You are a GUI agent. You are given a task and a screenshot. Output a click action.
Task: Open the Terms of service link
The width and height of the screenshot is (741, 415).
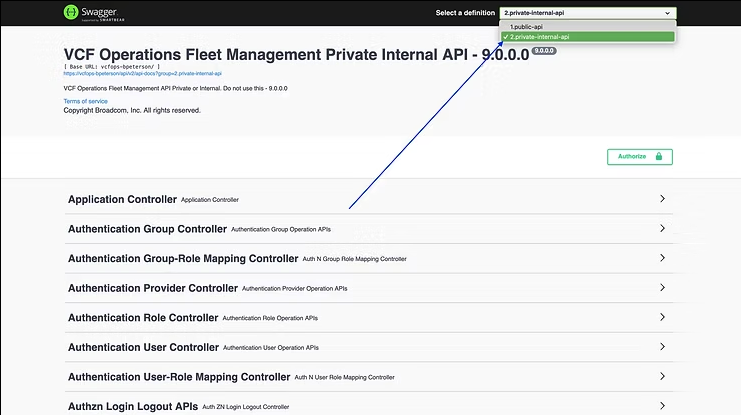point(85,102)
